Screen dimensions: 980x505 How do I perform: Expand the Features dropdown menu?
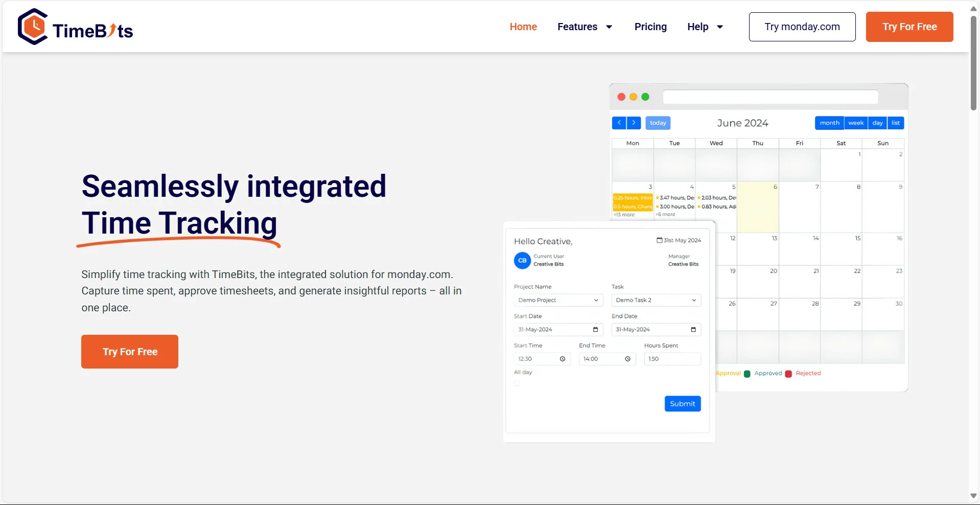coord(585,27)
